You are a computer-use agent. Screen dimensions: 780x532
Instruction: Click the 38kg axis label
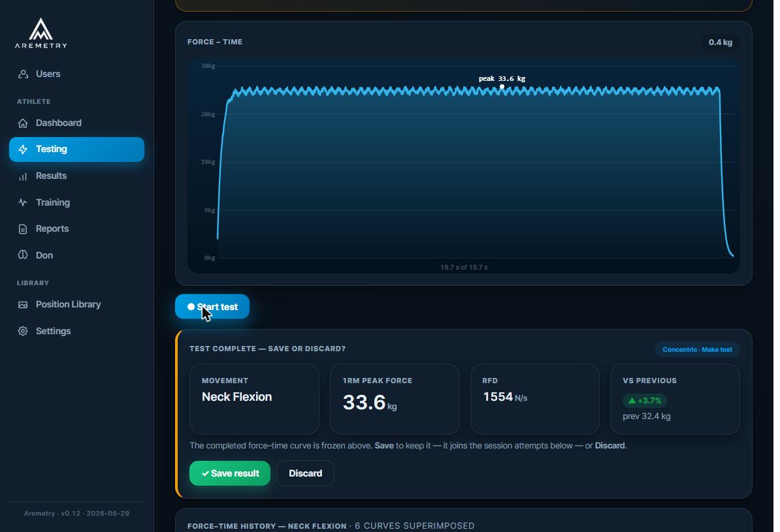pos(208,66)
